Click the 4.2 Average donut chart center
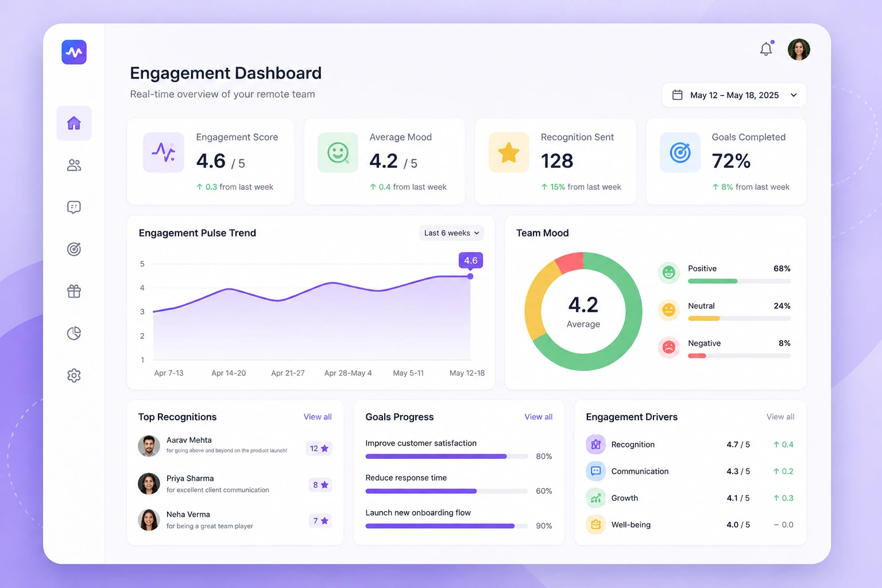Image resolution: width=882 pixels, height=588 pixels. (583, 312)
